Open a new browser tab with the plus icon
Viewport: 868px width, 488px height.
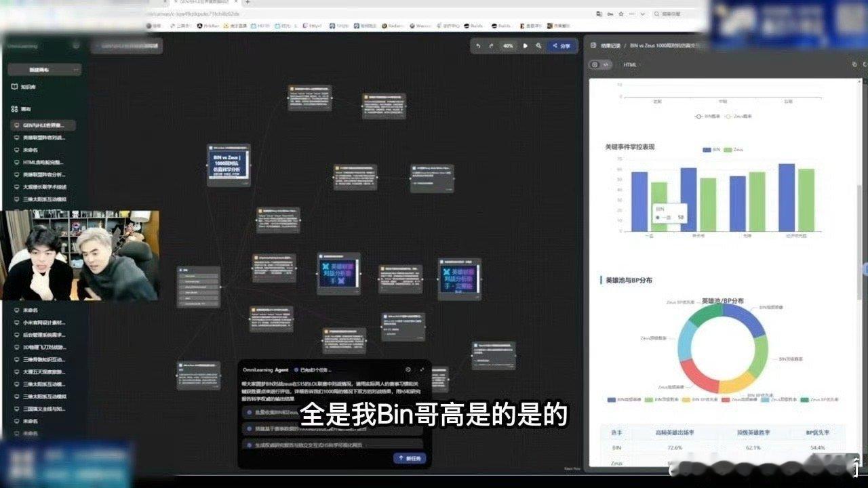point(248,2)
